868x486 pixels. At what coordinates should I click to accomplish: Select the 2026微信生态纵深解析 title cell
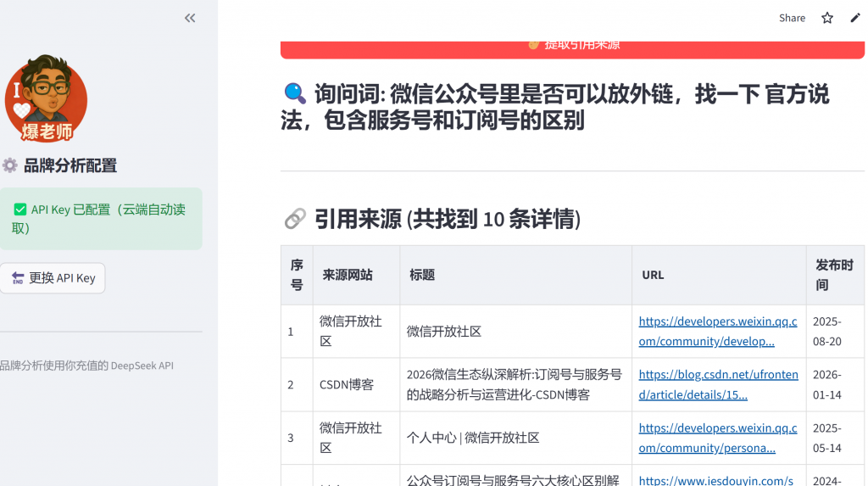[515, 384]
